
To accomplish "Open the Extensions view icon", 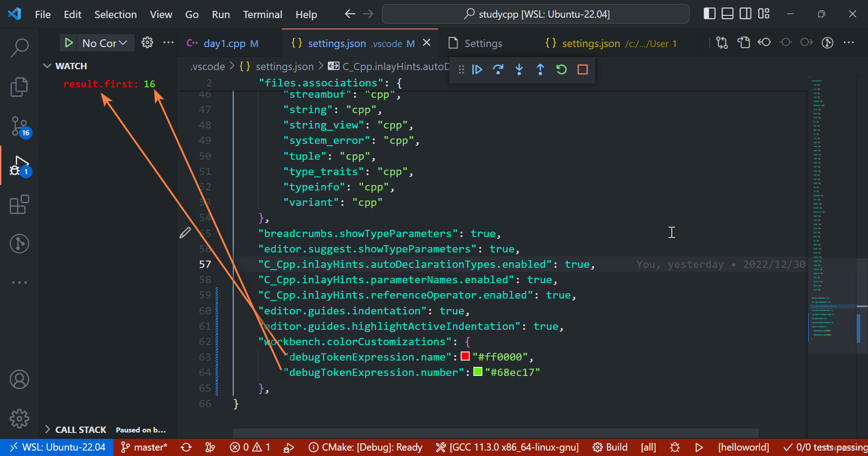I will (x=19, y=204).
